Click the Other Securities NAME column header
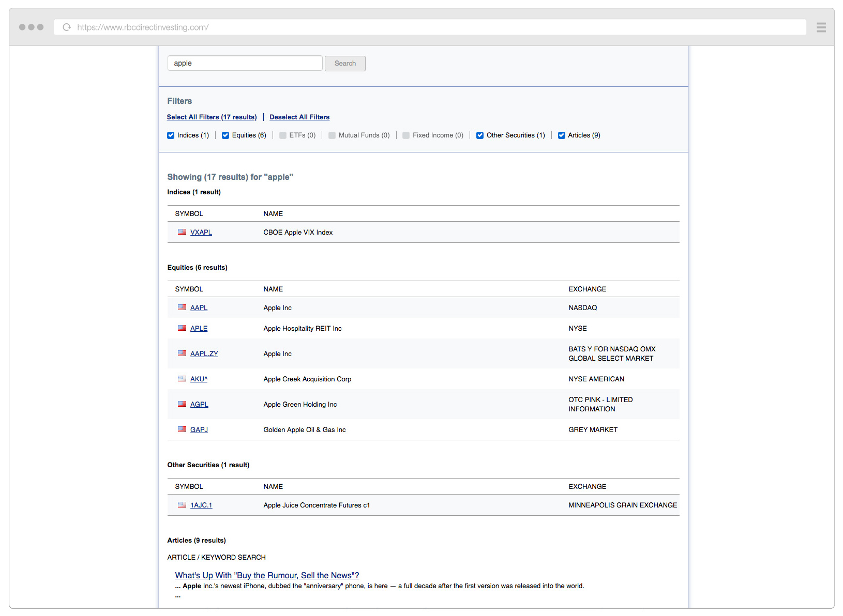Screen dimensions: 843x616 pyautogui.click(x=273, y=487)
